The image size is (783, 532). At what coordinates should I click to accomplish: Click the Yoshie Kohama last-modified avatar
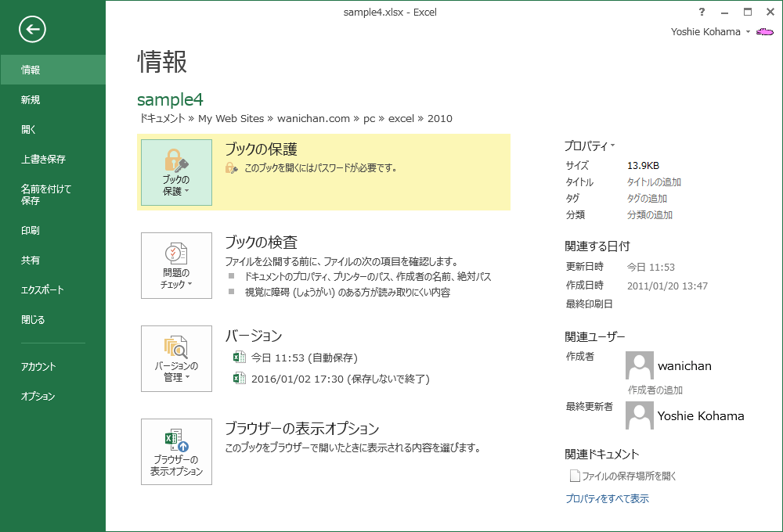pos(639,415)
